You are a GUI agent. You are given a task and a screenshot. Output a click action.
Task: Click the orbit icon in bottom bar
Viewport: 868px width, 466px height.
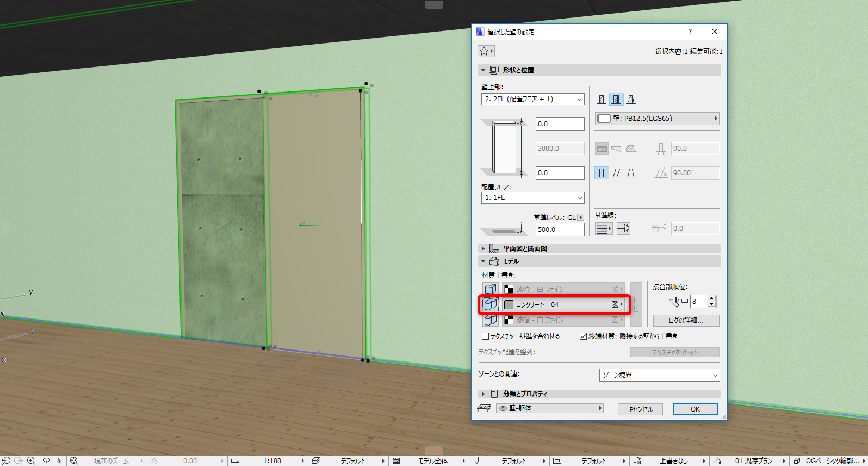pyautogui.click(x=47, y=461)
